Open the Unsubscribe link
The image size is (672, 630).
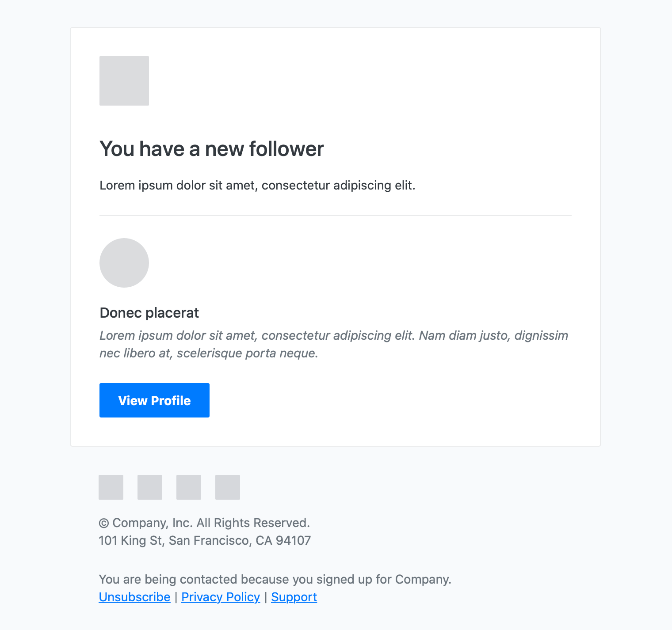coord(134,597)
